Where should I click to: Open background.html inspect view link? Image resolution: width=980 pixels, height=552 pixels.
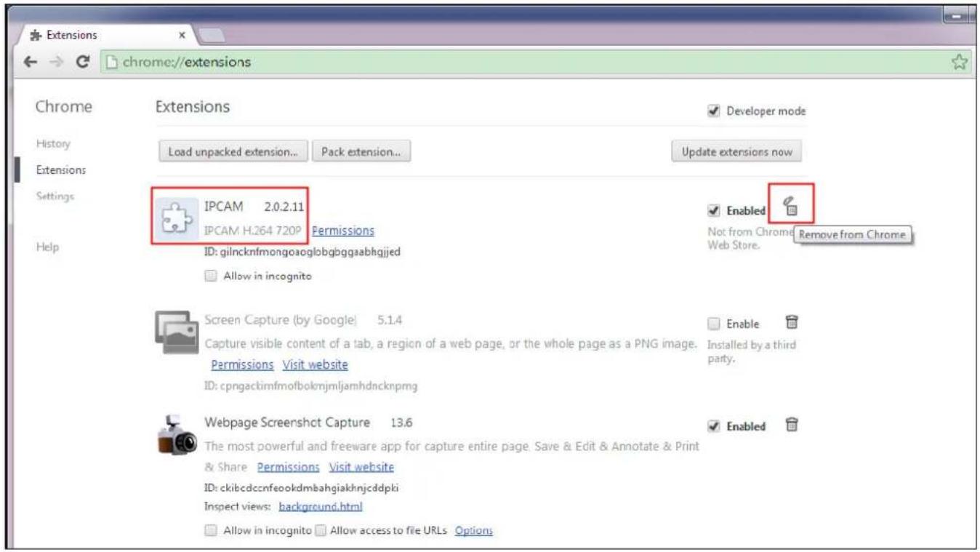[x=321, y=506]
